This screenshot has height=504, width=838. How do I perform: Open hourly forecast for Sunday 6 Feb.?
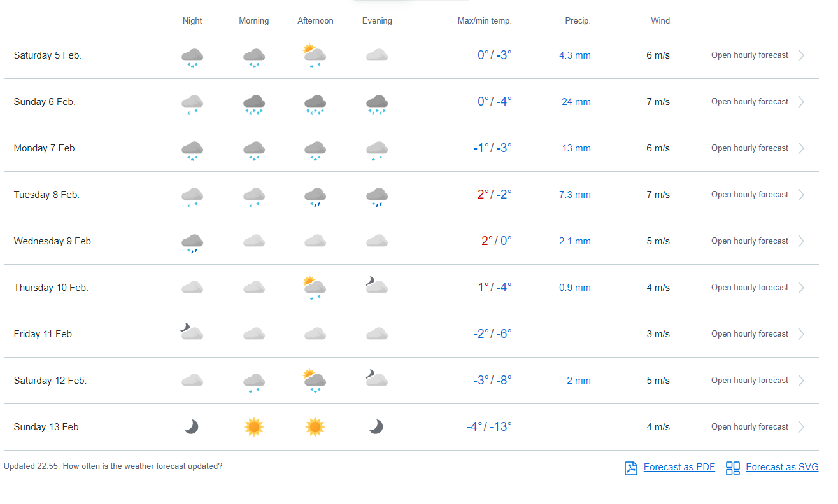(749, 102)
